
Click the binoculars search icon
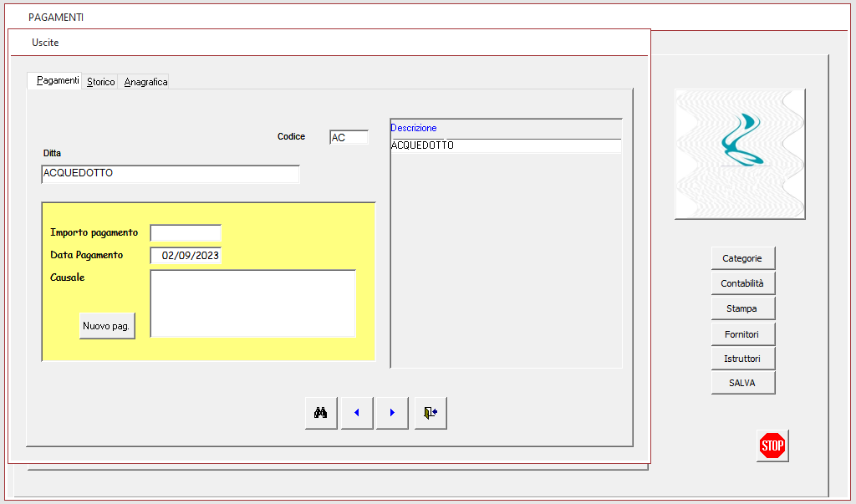321,413
